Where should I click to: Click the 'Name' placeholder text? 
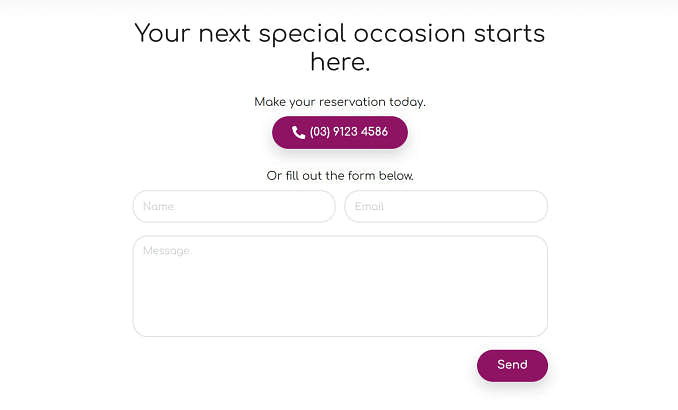[x=158, y=207]
